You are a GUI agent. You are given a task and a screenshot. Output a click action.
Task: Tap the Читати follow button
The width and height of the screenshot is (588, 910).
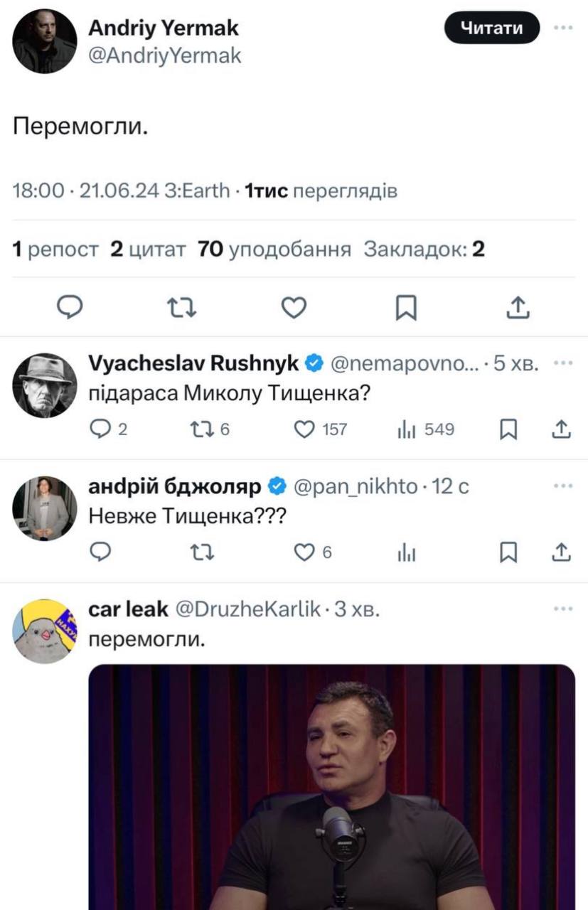pyautogui.click(x=491, y=28)
